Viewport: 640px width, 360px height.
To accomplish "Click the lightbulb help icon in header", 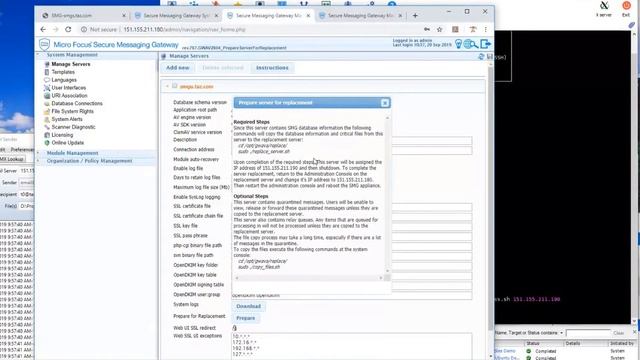I will tap(458, 44).
